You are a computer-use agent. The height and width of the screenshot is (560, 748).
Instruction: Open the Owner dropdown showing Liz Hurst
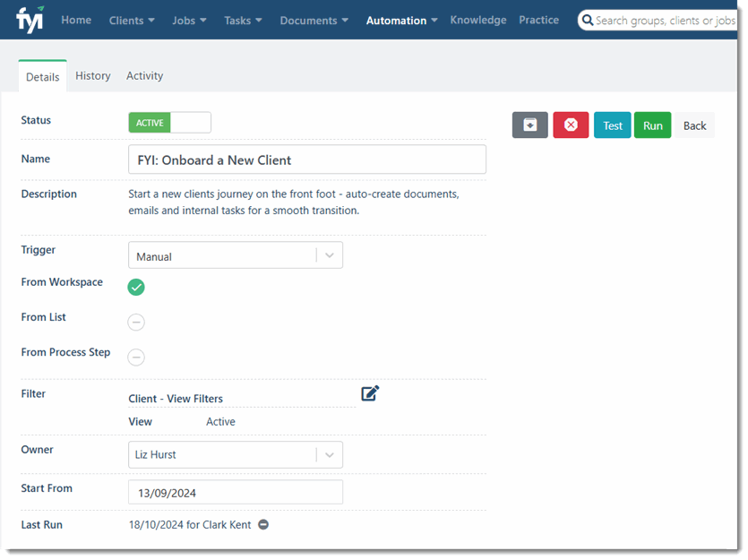236,454
